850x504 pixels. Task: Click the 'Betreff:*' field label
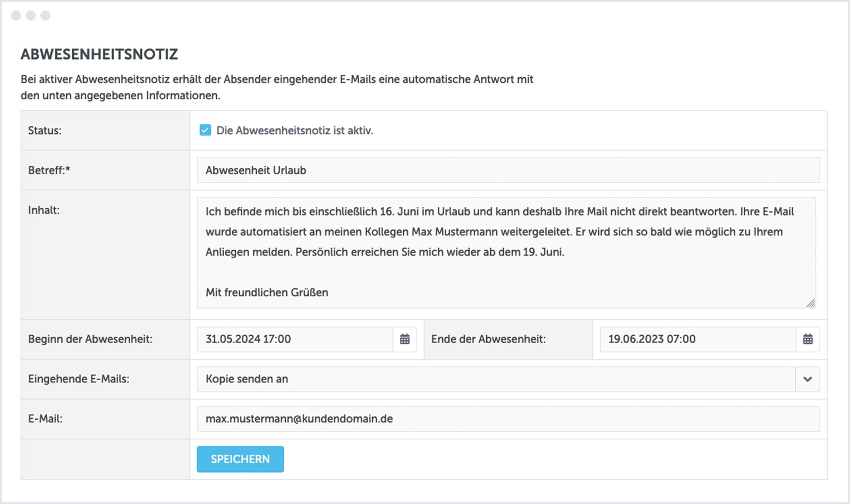click(x=49, y=170)
